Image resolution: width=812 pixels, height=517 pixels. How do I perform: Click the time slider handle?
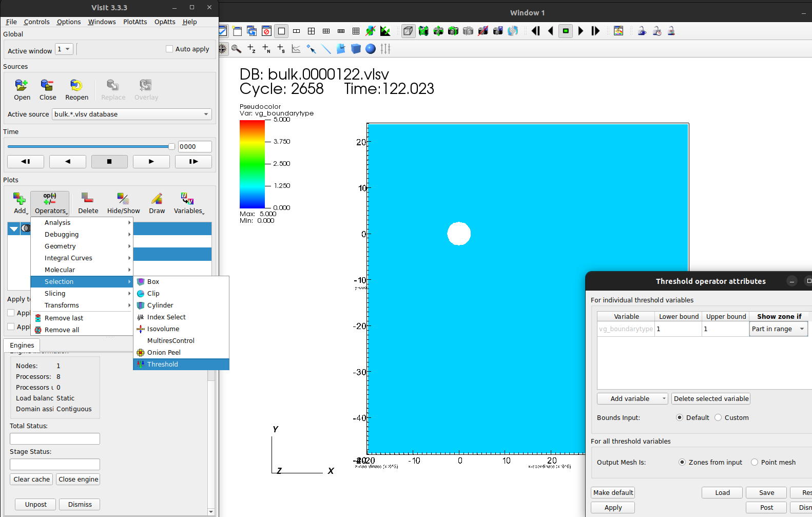pos(171,147)
